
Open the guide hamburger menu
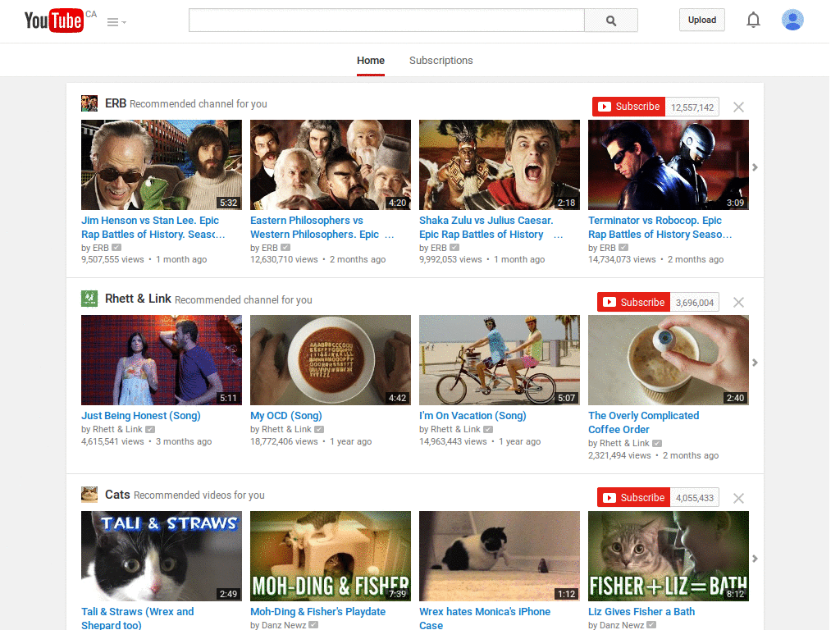116,22
